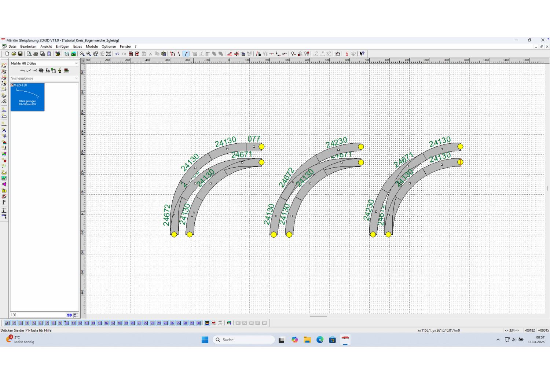Toggle layer 1 button
Screen dimensions: 550x392
coord(7,323)
